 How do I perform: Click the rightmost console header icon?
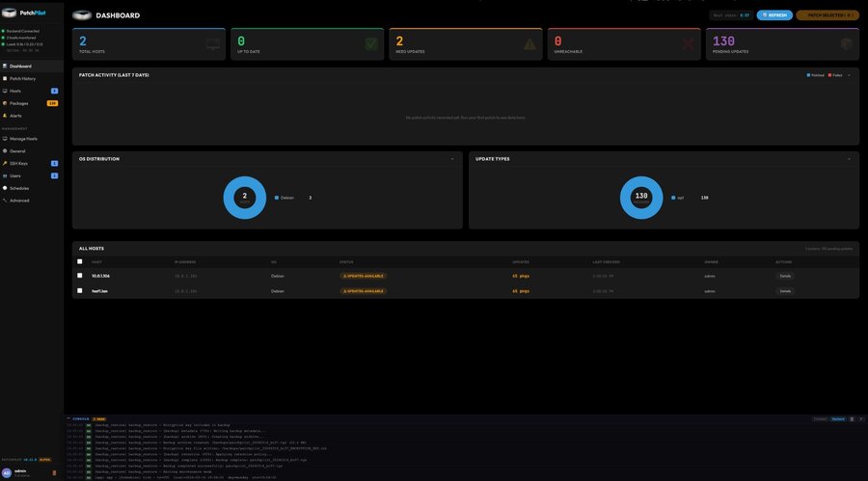(x=861, y=419)
